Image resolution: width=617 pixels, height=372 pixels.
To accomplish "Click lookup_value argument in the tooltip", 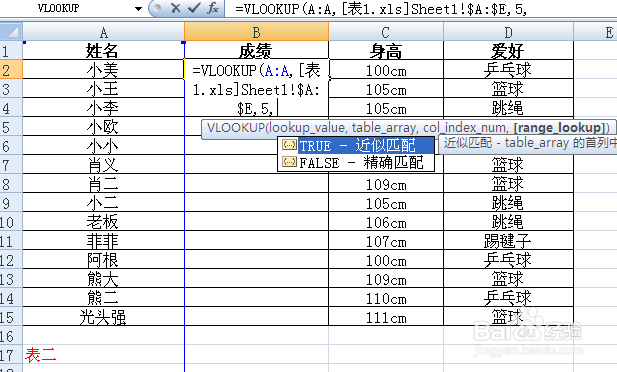I will point(307,128).
